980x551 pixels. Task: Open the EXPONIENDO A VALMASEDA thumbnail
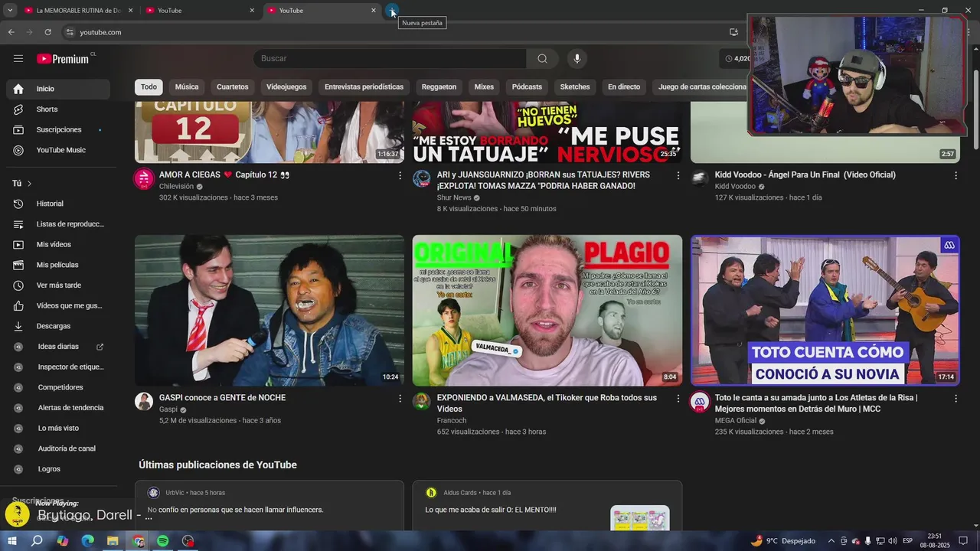(x=547, y=310)
